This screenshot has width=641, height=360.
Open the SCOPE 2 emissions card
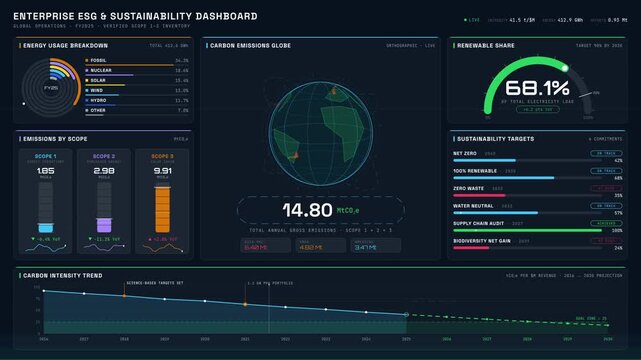[x=104, y=201]
